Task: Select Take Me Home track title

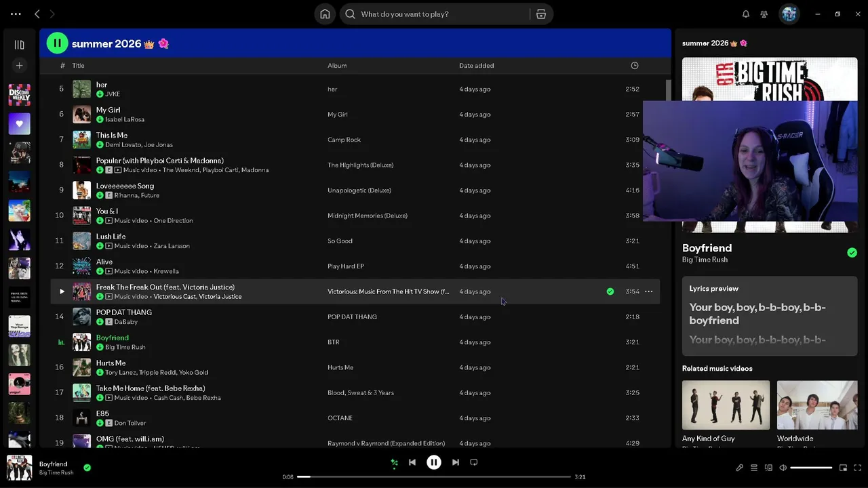Action: (x=151, y=388)
